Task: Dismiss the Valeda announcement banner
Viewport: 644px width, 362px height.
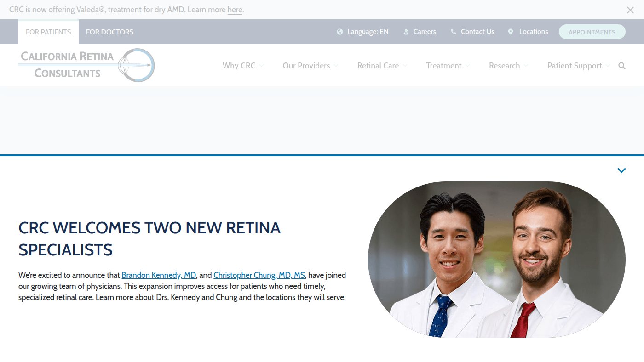Action: tap(630, 10)
